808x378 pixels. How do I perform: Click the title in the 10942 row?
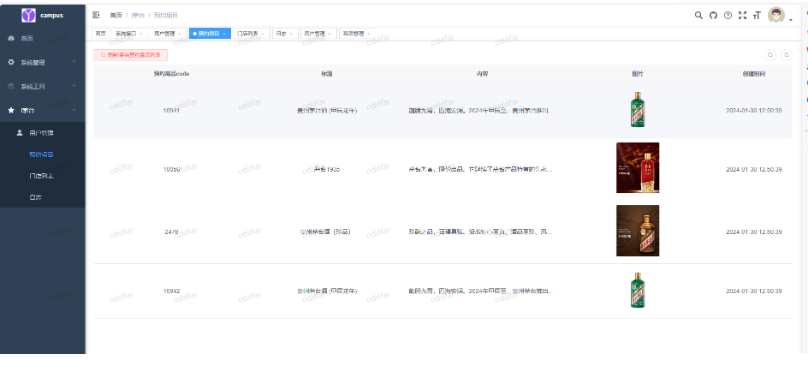tap(327, 291)
